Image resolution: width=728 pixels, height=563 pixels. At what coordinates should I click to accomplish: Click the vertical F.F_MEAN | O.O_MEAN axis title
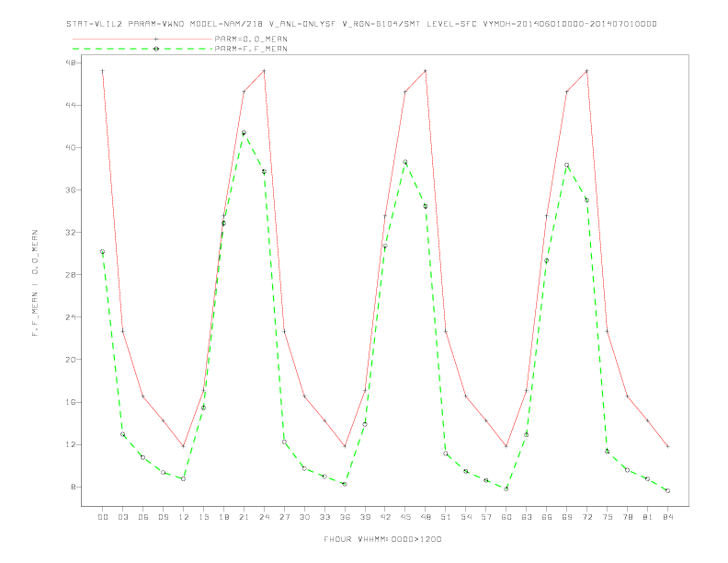tap(35, 283)
